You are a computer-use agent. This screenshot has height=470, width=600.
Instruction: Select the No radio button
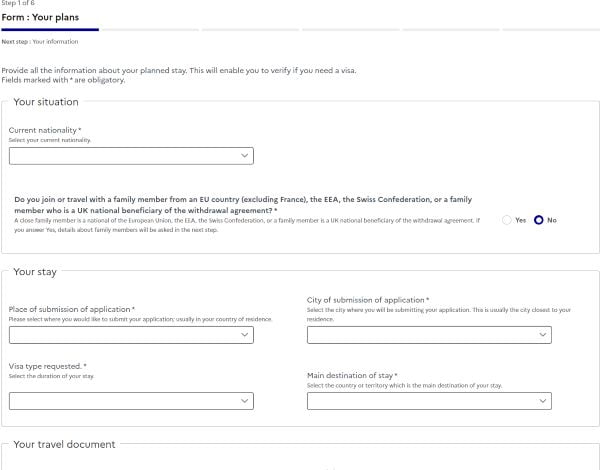pos(538,220)
